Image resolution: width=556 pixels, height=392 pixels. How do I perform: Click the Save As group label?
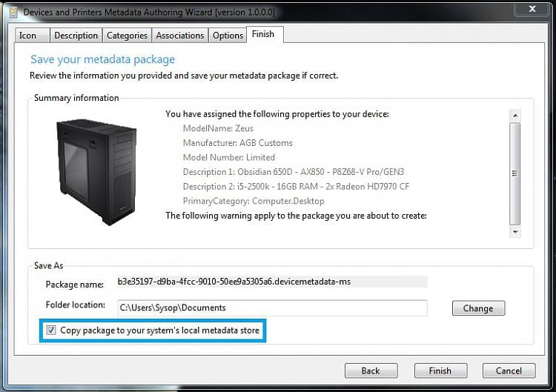[x=49, y=265]
